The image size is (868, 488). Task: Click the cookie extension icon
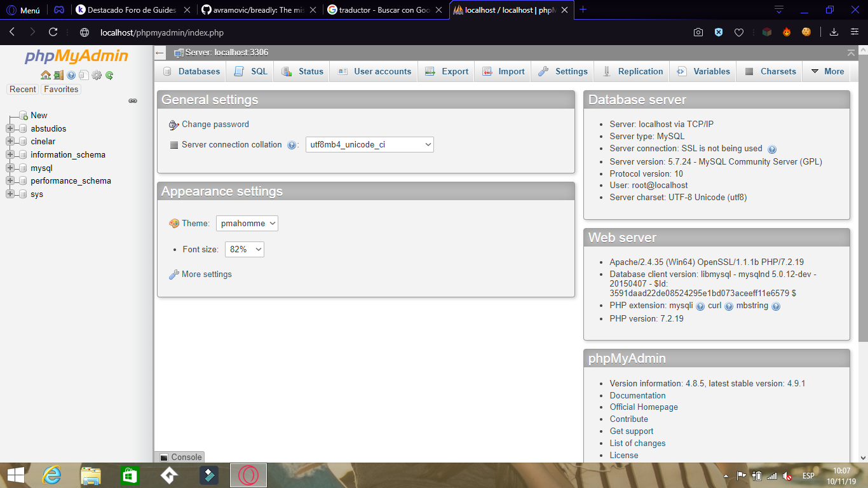coord(806,32)
